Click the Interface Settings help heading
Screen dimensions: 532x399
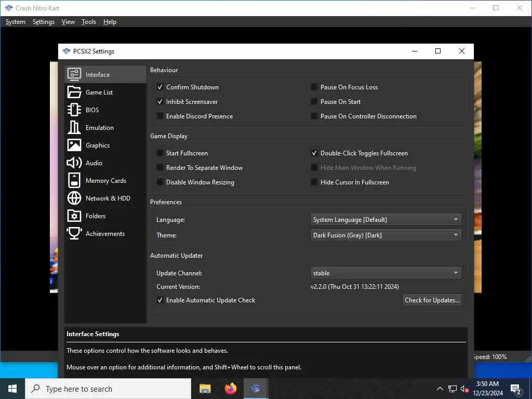(92, 334)
